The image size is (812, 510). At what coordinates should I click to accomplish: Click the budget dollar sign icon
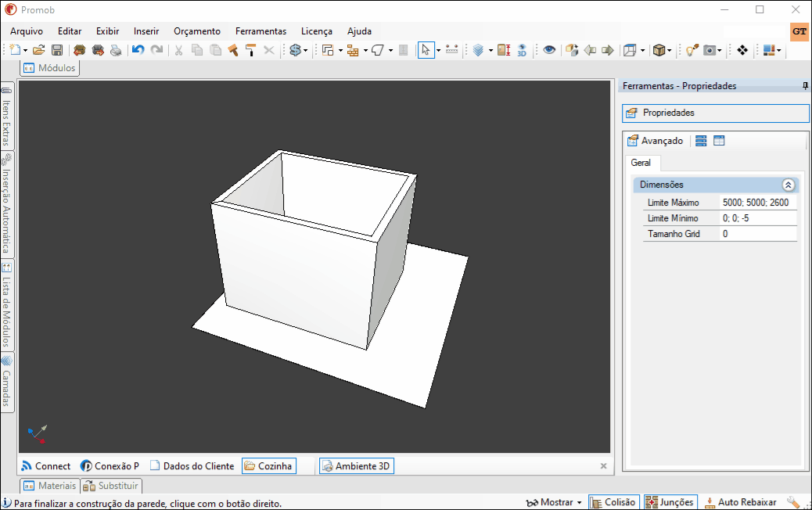pos(295,50)
